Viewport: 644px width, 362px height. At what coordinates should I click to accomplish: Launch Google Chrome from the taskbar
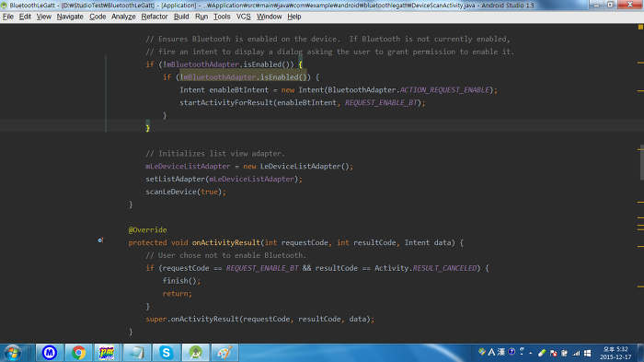(x=78, y=353)
